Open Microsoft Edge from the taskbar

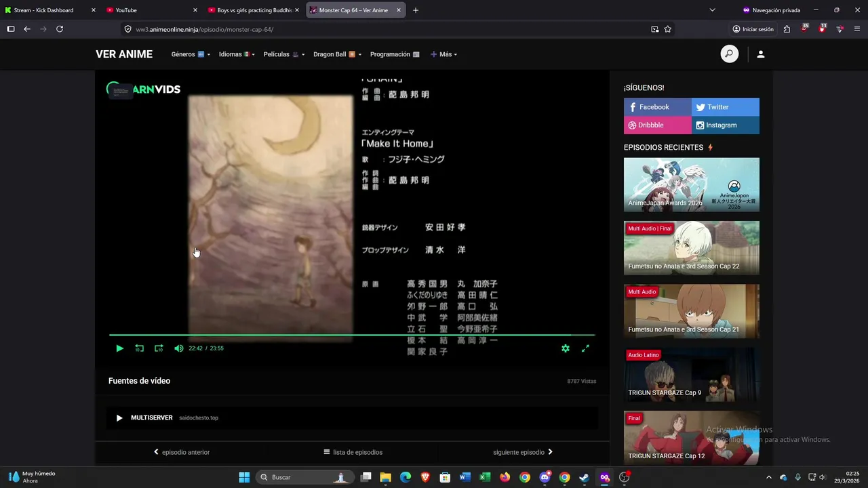point(406,477)
